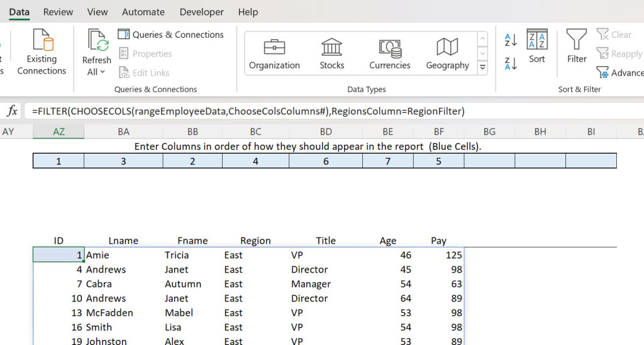Select column header BG
The height and width of the screenshot is (345, 644).
pyautogui.click(x=489, y=132)
